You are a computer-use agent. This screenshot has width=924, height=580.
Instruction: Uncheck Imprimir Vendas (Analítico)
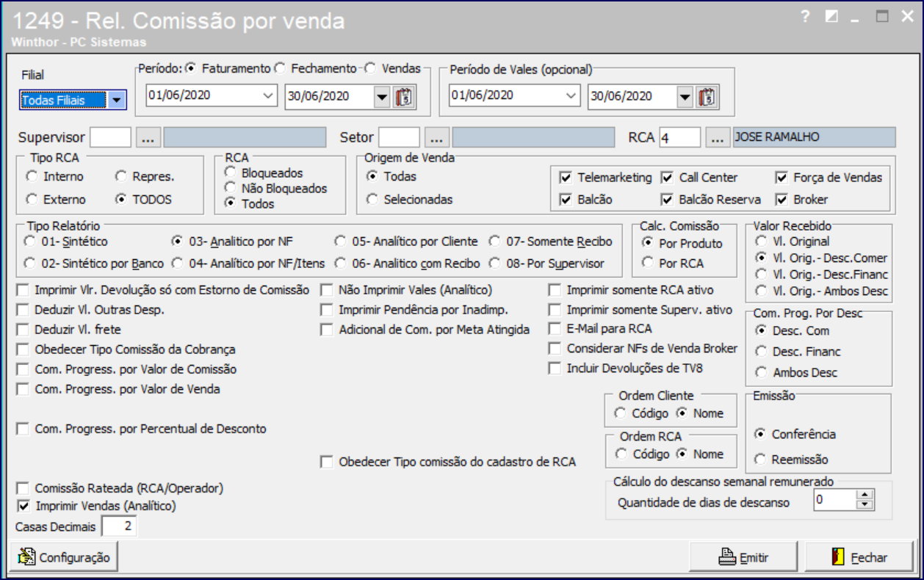coord(23,506)
